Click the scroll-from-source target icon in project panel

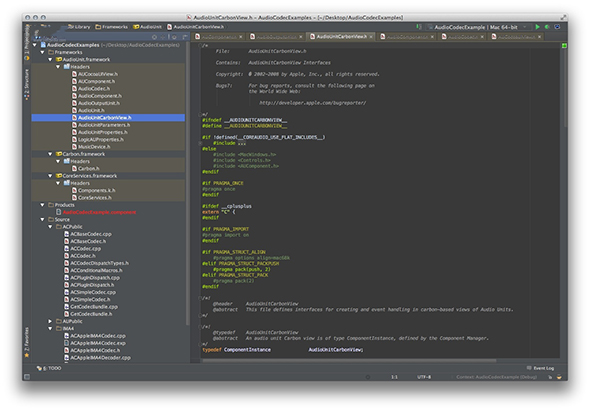pos(154,37)
